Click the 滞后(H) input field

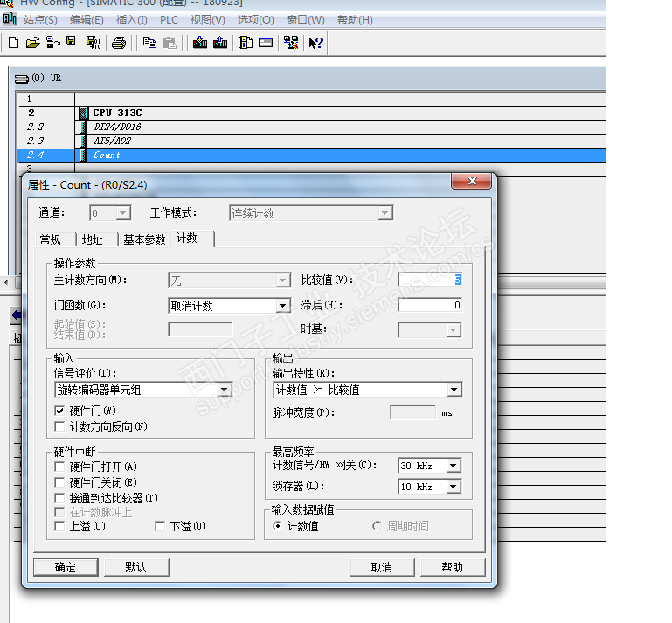click(x=430, y=305)
